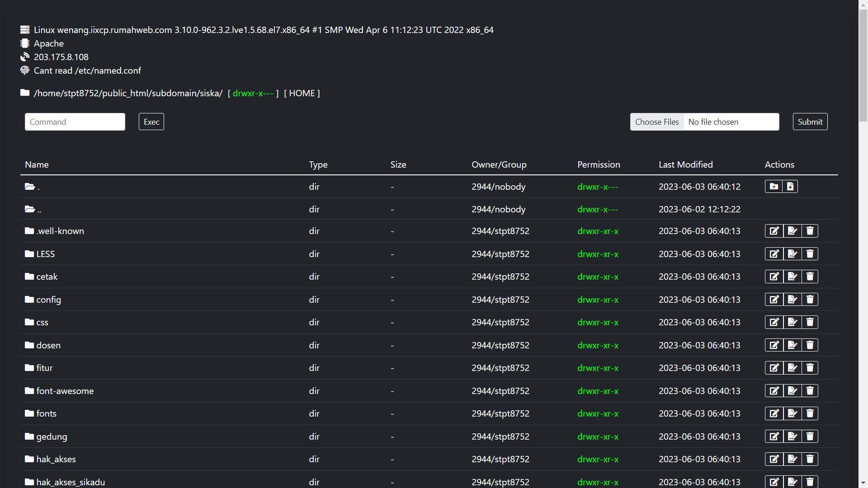Click the pencil-square edit icon for css
This screenshot has height=488, width=868.
click(x=774, y=322)
